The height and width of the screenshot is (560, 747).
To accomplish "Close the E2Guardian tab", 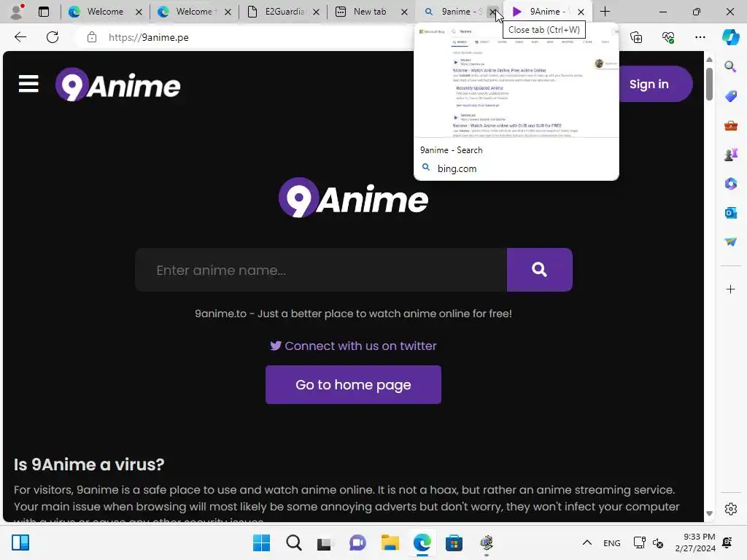I will click(x=316, y=12).
